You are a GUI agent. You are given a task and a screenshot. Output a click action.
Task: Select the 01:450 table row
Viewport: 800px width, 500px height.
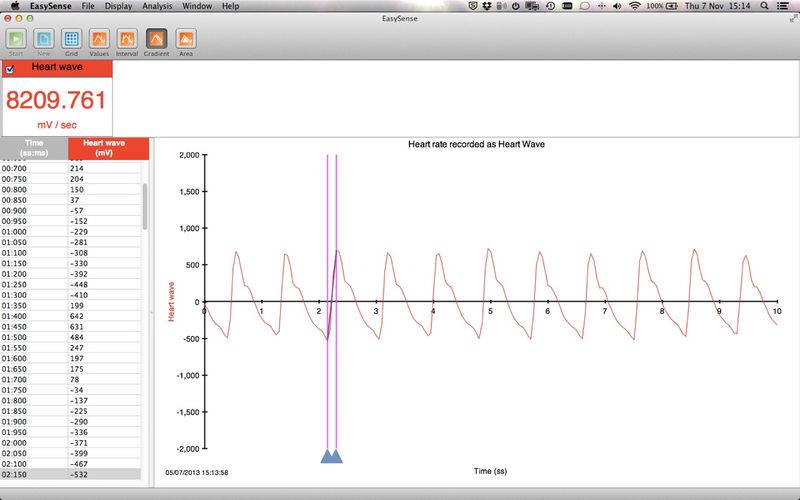coord(70,326)
